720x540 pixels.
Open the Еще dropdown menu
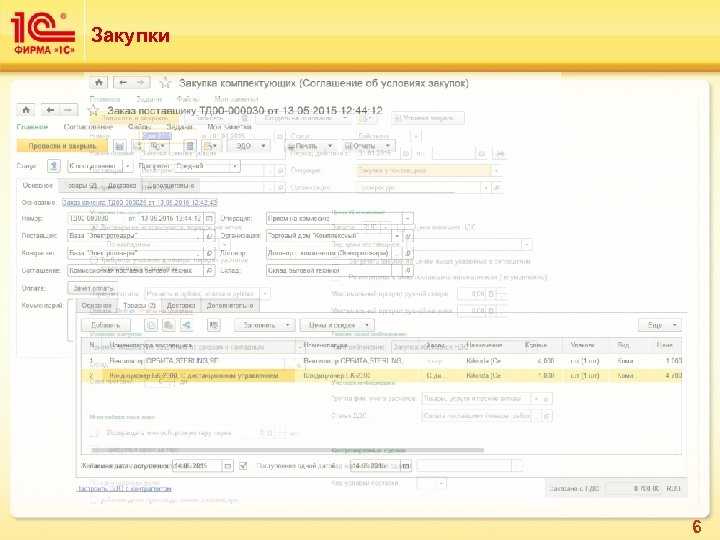[x=660, y=325]
